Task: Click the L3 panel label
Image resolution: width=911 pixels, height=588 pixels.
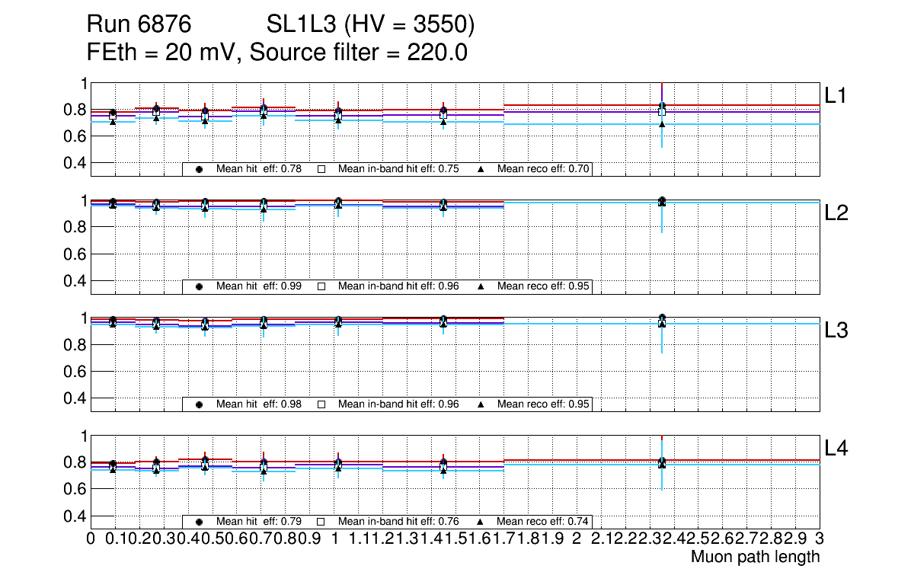Action: [837, 331]
